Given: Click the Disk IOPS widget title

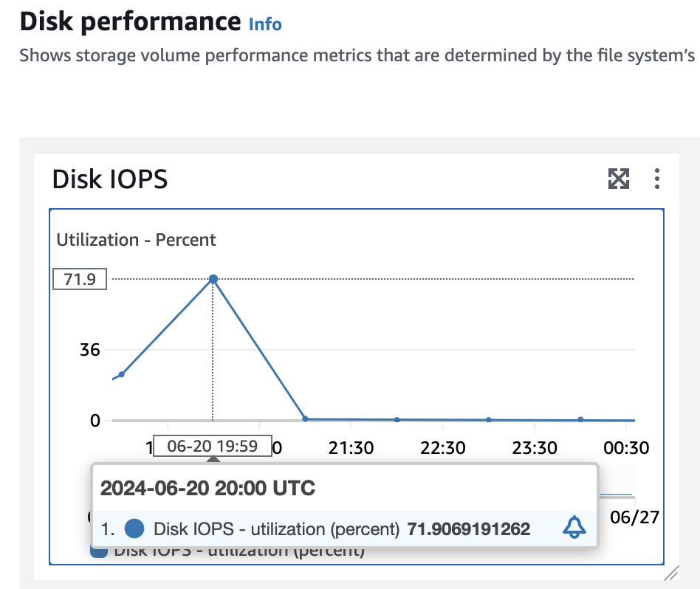Looking at the screenshot, I should click(x=110, y=179).
